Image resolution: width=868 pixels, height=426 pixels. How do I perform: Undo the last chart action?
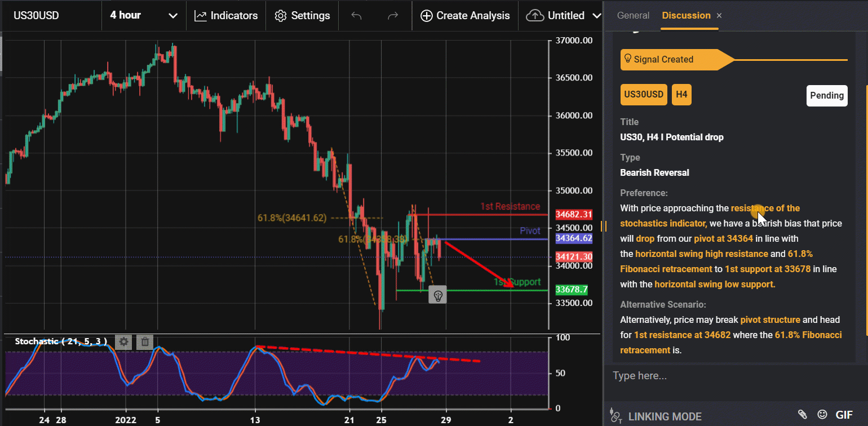point(356,16)
